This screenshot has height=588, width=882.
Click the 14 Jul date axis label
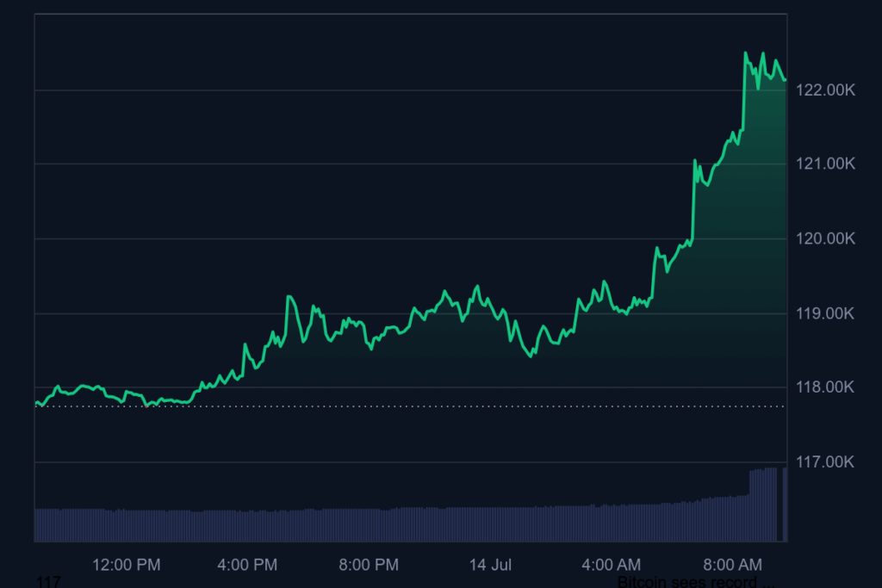[x=490, y=565]
